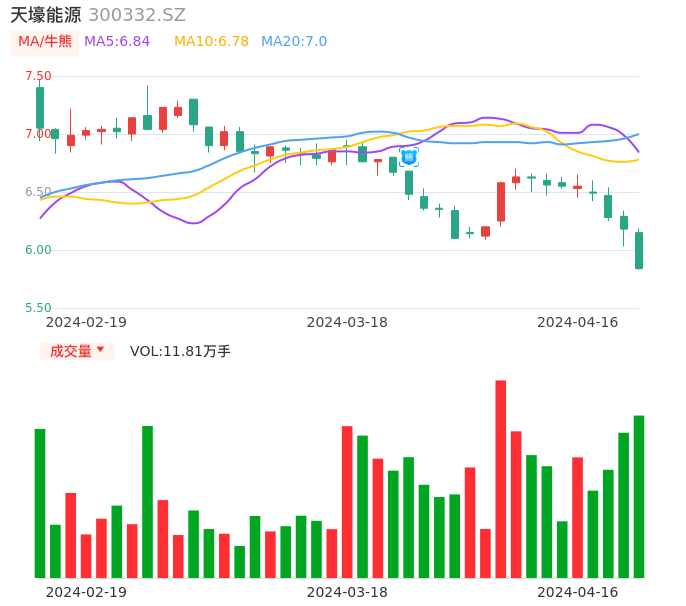
Task: Click the last green candlestick on the right
Action: (x=639, y=250)
